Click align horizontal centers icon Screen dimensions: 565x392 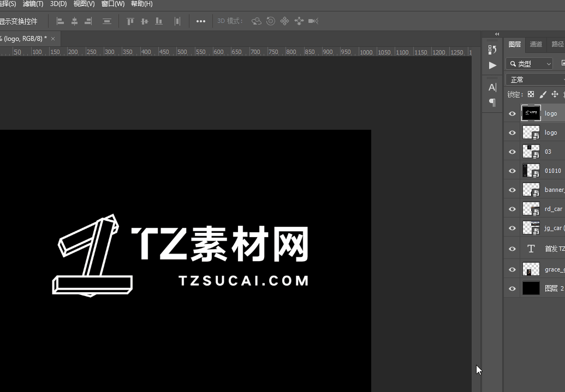(75, 21)
